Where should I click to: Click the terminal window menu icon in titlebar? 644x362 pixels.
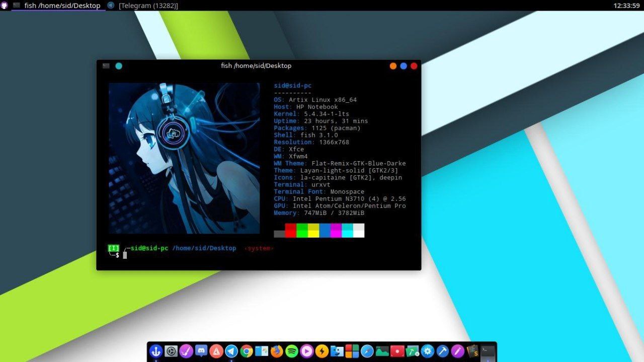[106, 66]
